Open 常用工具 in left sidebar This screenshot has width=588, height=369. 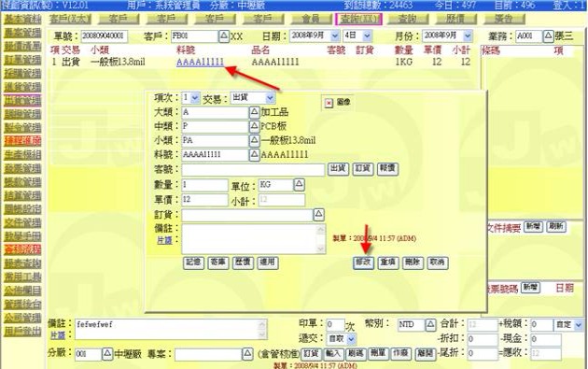coord(22,277)
